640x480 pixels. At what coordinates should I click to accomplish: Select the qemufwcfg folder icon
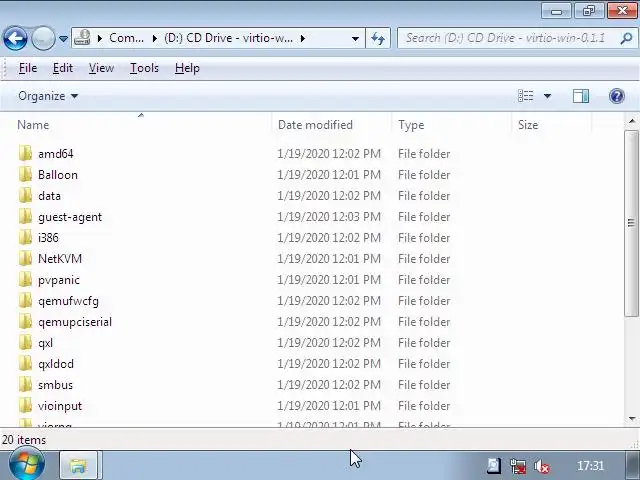(x=25, y=301)
